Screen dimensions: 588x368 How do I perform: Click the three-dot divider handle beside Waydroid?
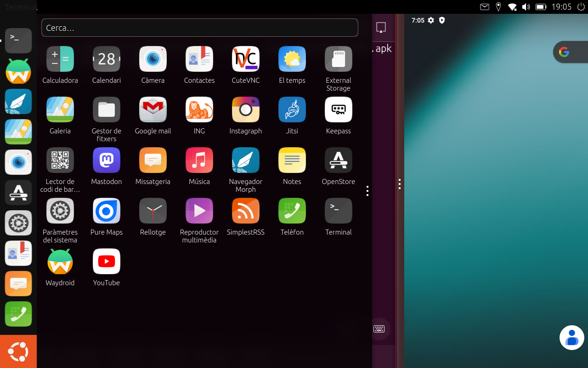pyautogui.click(x=400, y=184)
